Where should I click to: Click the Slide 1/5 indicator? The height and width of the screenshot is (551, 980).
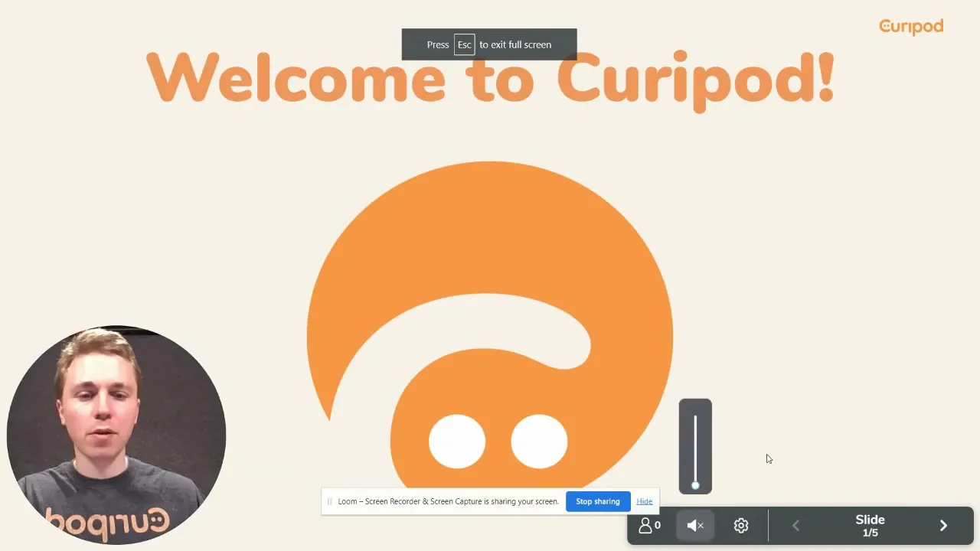point(870,526)
